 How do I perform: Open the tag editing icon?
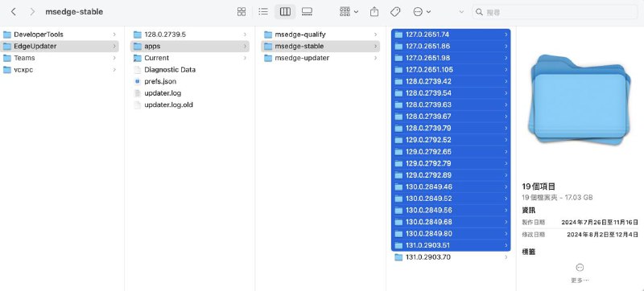[395, 12]
